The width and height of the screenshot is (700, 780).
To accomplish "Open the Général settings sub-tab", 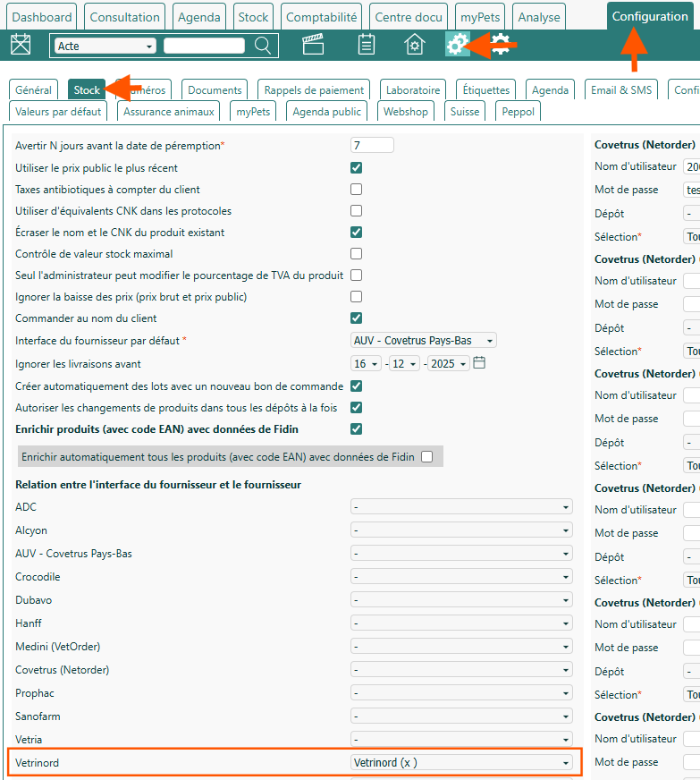I will click(33, 90).
